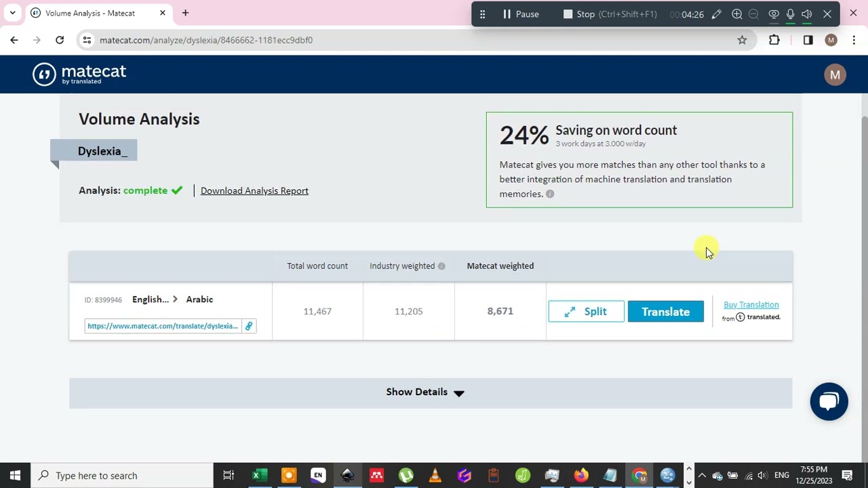Screen dimensions: 868x488
Task: Open the EN language app in taskbar
Action: coord(317,475)
